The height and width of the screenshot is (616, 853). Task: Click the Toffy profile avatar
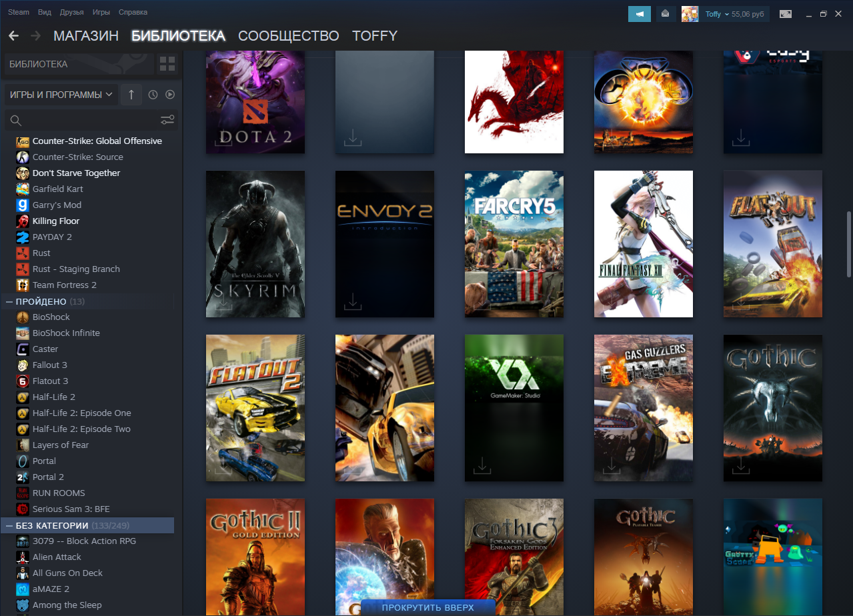point(690,14)
